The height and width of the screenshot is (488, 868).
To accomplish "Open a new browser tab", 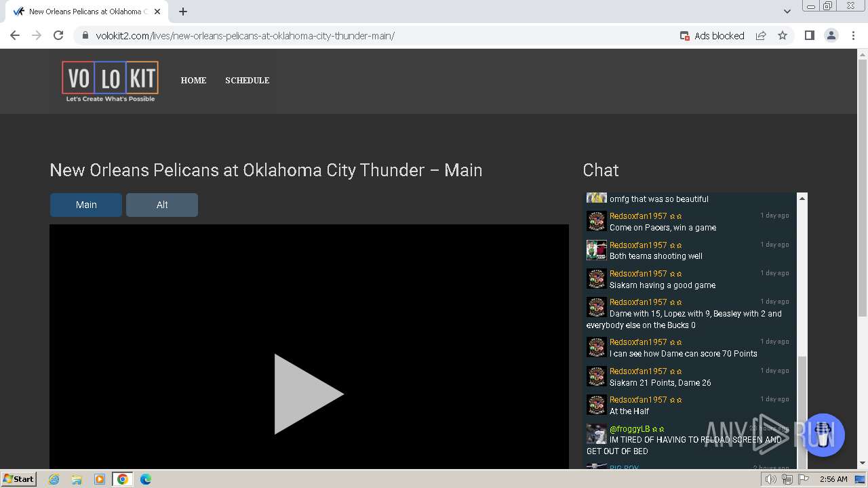I will [x=183, y=12].
